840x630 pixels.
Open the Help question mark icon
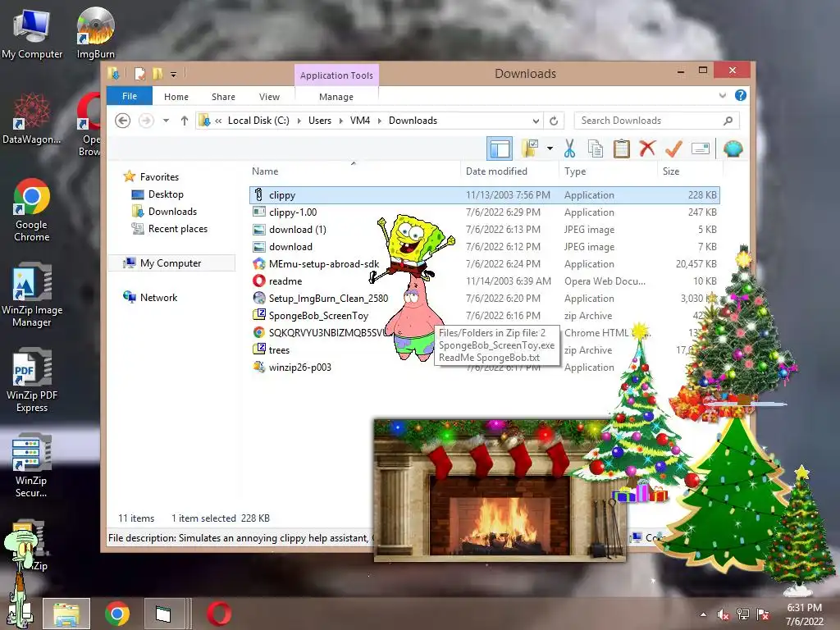point(741,95)
